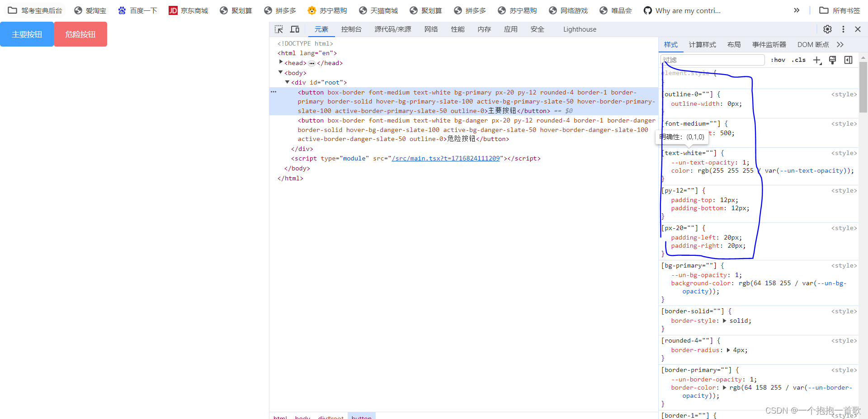Open the 爱淘宝 bookmark

tap(90, 10)
